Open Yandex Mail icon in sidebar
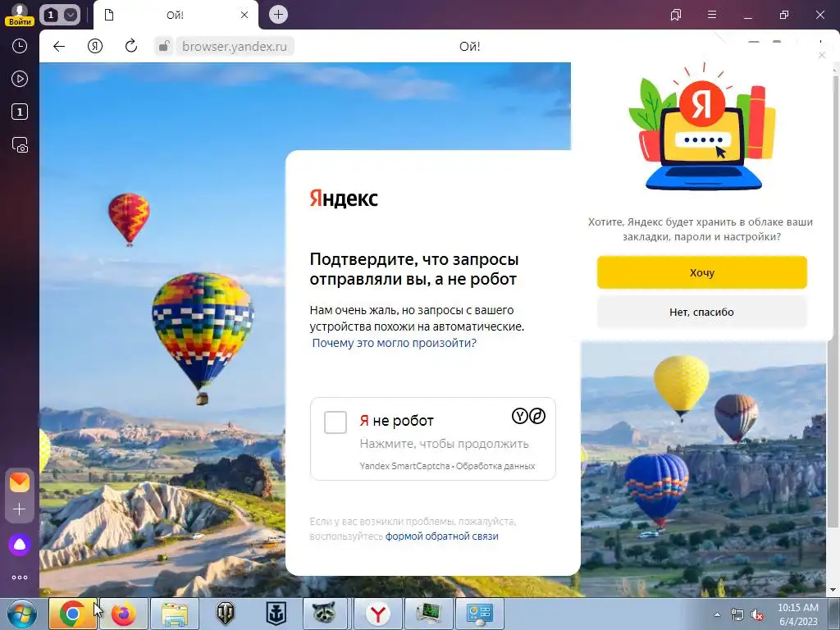 (20, 482)
